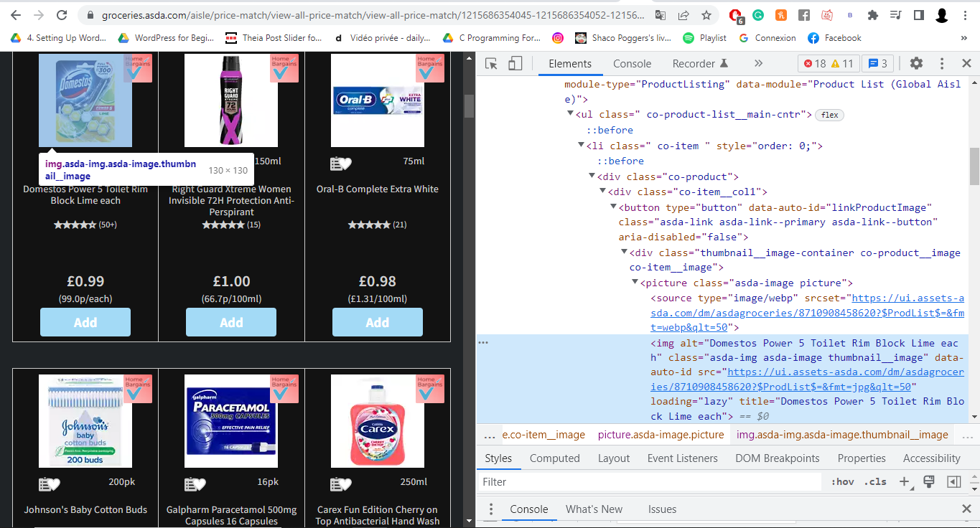Open DevTools settings gear

point(916,64)
